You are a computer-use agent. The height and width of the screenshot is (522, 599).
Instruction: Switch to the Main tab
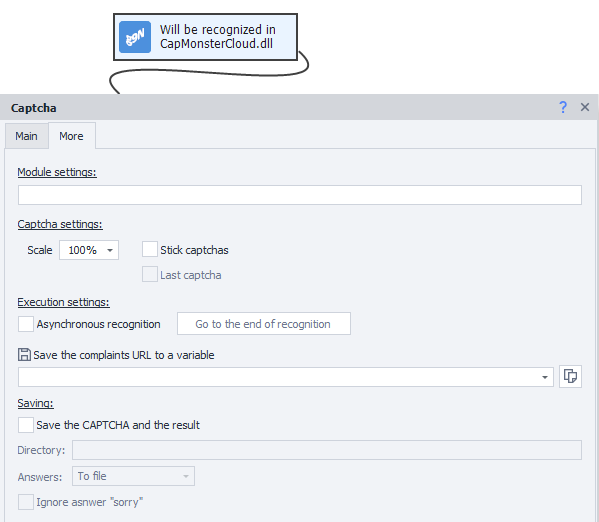26,136
